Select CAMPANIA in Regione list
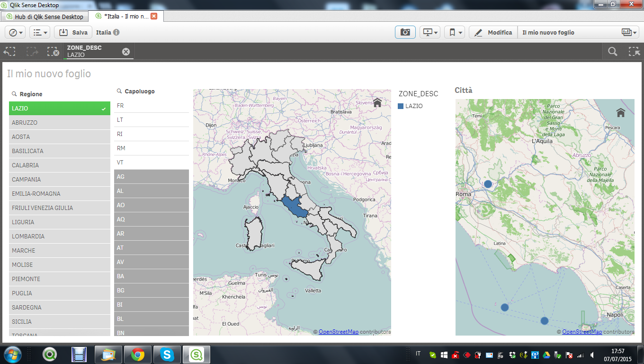This screenshot has height=364, width=644. (x=60, y=180)
